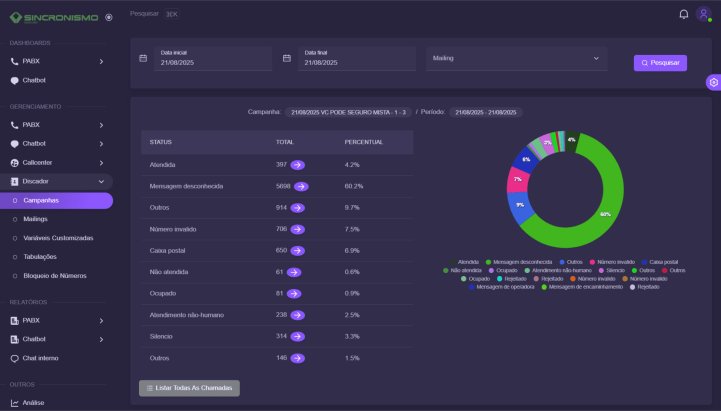Click the calendar icon for Data inicial
Viewport: 721px width, 411px height.
(143, 58)
